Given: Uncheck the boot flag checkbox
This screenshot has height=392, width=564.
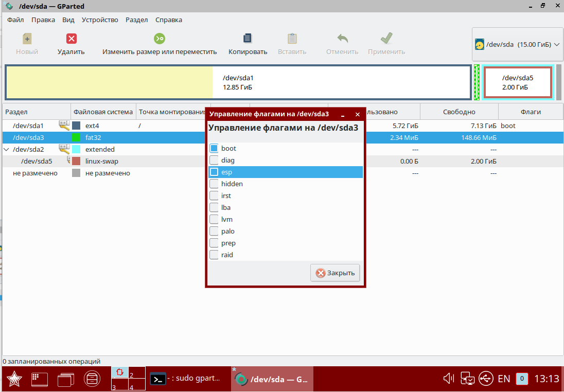Looking at the screenshot, I should pos(214,148).
